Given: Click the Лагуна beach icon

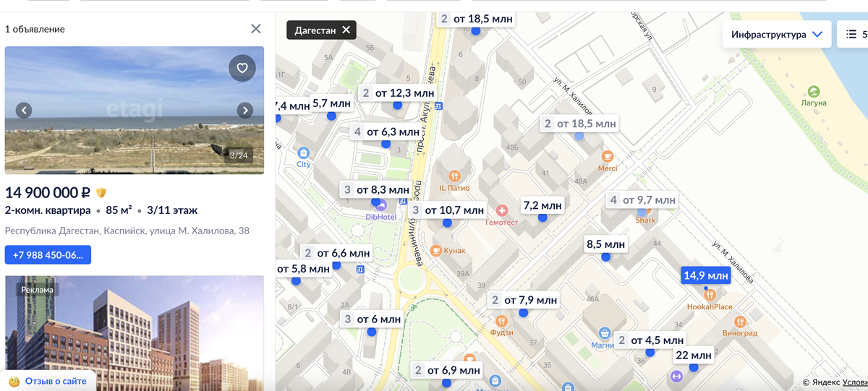Looking at the screenshot, I should click(814, 92).
